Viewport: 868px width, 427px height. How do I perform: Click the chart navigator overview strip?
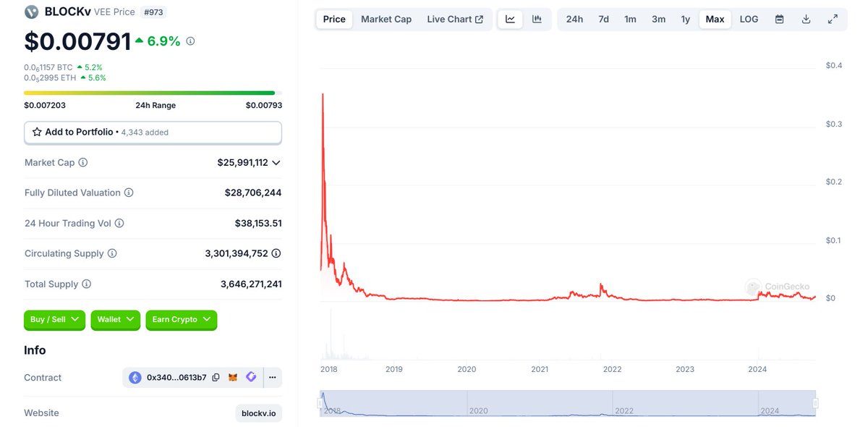click(568, 403)
